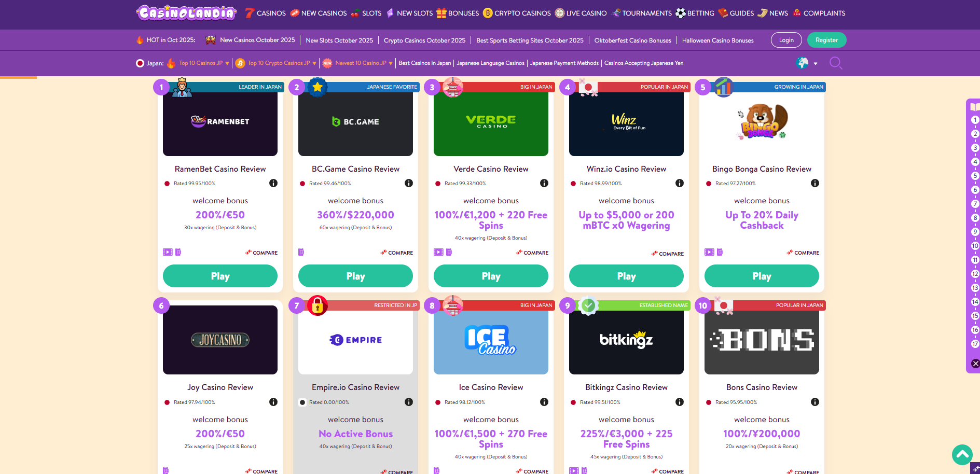
Task: Click the video icon on Bingo Bonga card
Action: (709, 252)
